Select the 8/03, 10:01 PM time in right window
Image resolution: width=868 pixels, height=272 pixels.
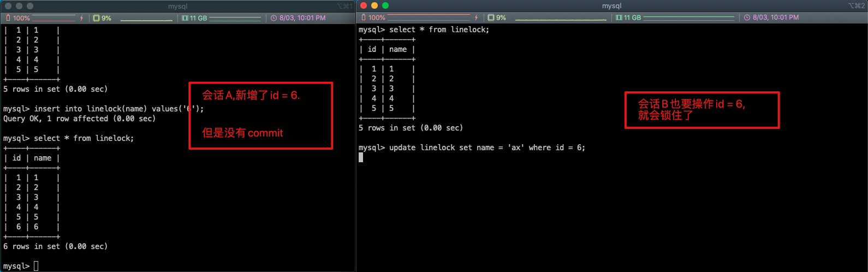click(x=776, y=17)
